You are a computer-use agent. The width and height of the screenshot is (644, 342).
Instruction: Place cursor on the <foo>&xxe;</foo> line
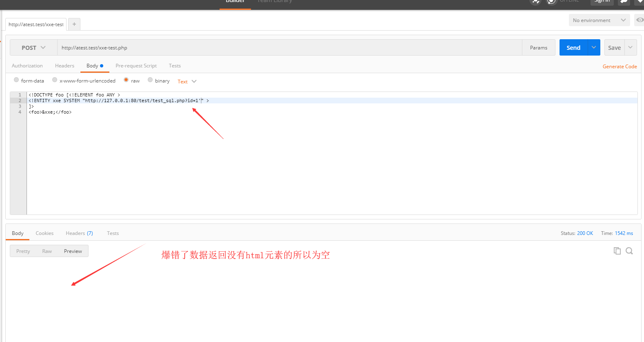click(x=332, y=112)
